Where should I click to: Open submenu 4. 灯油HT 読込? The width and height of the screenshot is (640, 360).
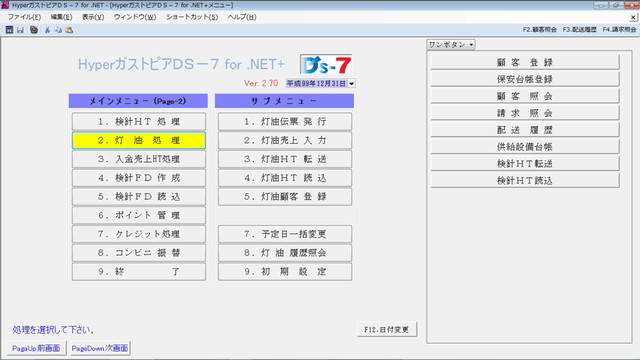285,178
